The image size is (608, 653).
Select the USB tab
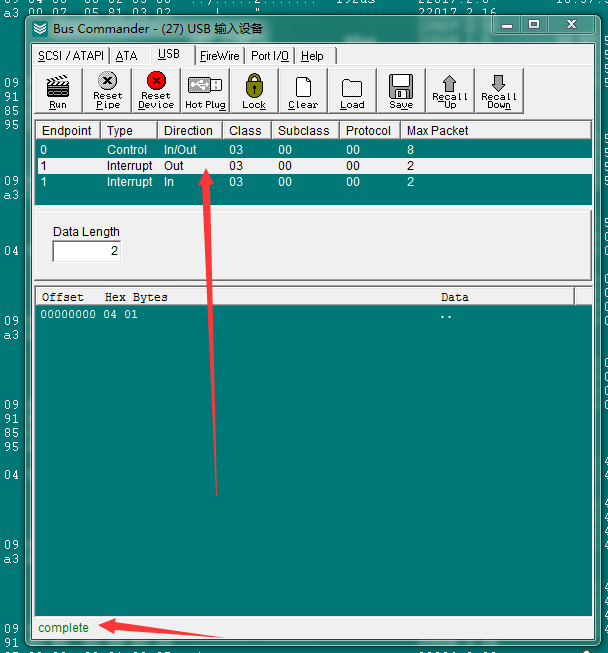pyautogui.click(x=169, y=55)
